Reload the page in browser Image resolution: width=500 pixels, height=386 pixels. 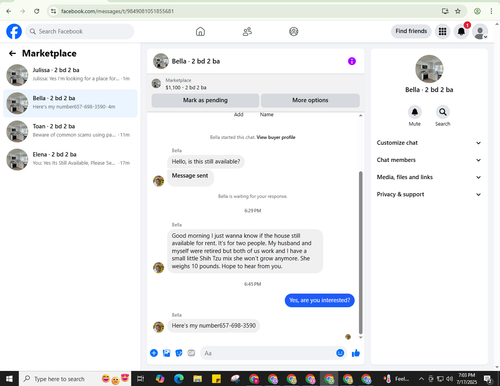coord(37,11)
